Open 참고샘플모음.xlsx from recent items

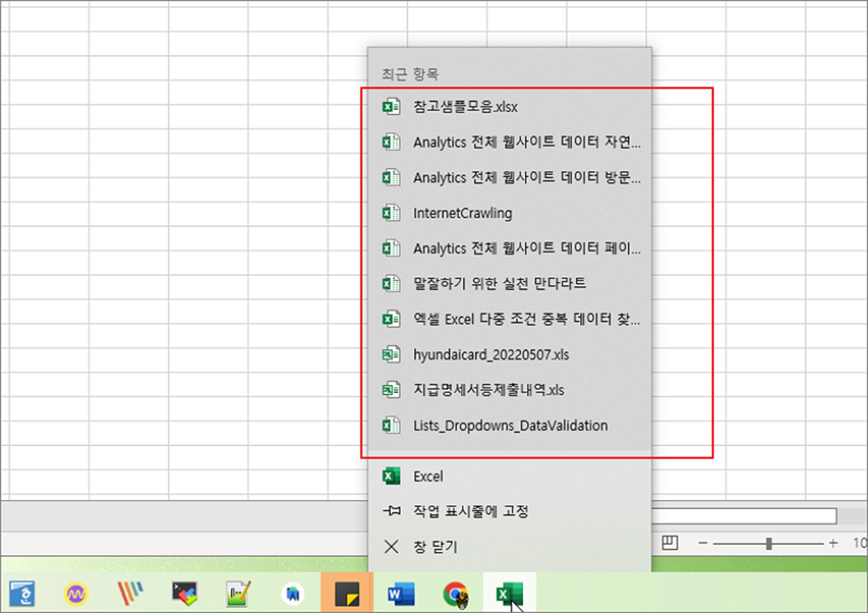(x=509, y=107)
